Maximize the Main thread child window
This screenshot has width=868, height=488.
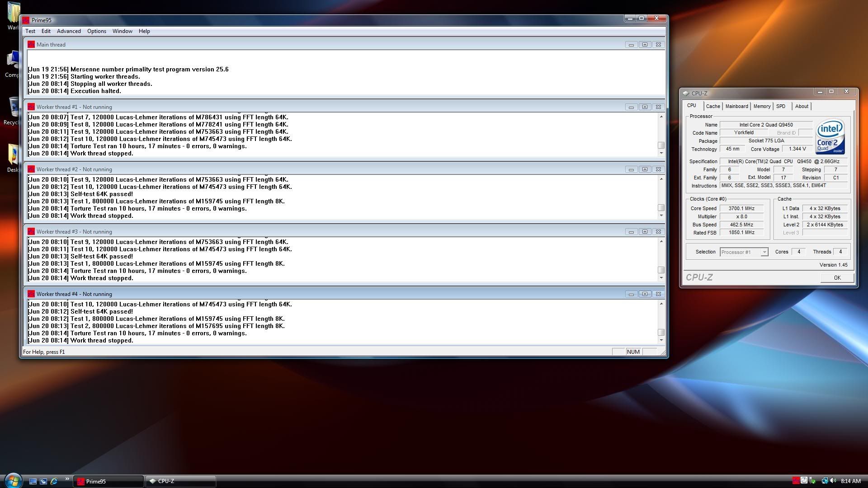[645, 45]
